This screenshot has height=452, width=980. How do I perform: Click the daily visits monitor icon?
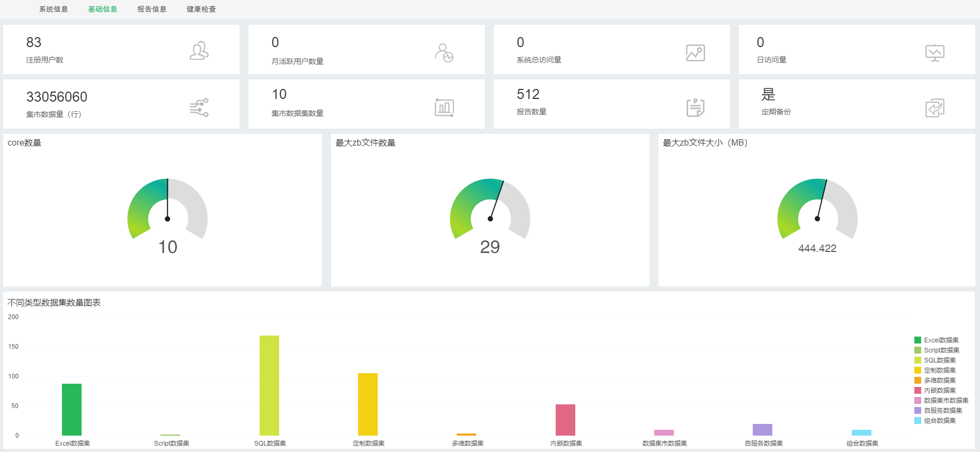935,53
